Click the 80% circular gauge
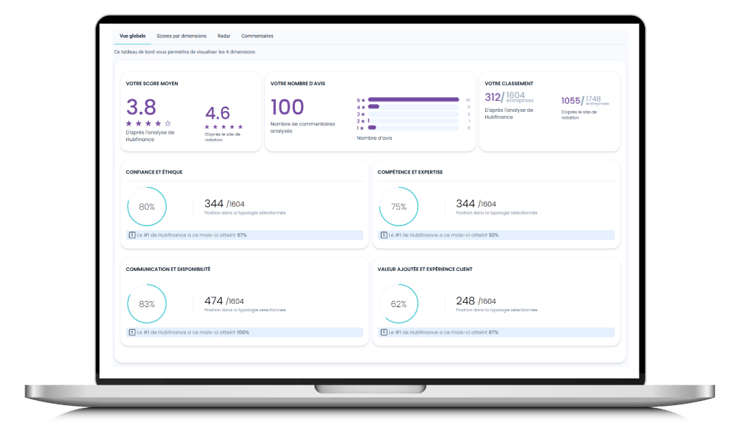This screenshot has height=425, width=741. click(x=147, y=207)
